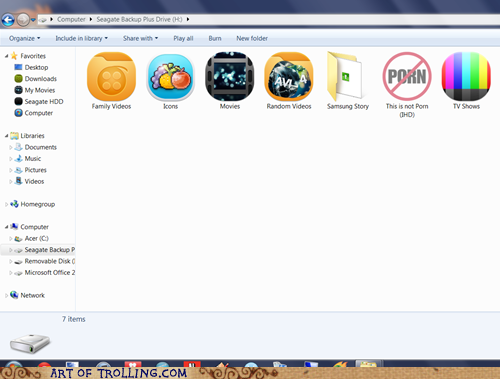
Task: Click the Downloads icon in Favorites
Action: click(18, 79)
